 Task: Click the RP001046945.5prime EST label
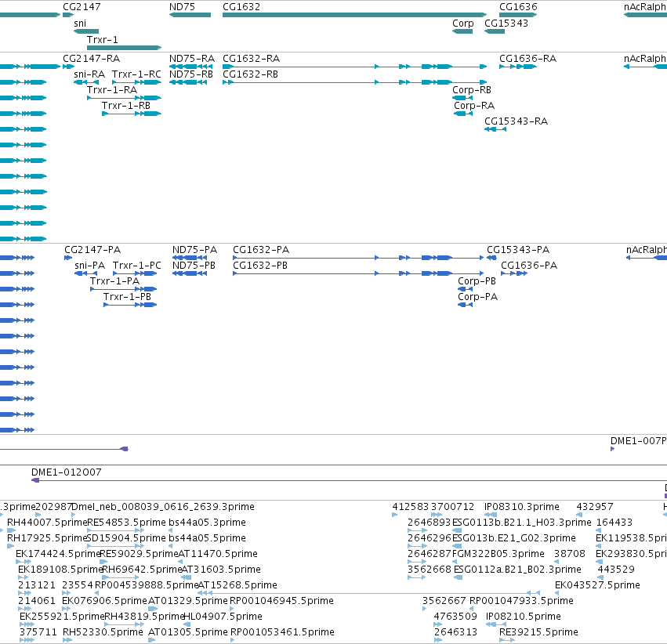click(281, 601)
